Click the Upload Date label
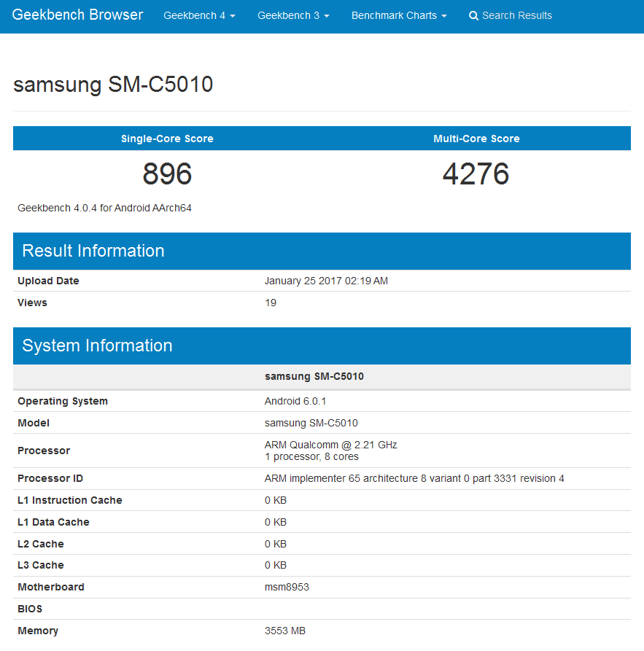Screen dimensions: 644x651 coord(48,281)
